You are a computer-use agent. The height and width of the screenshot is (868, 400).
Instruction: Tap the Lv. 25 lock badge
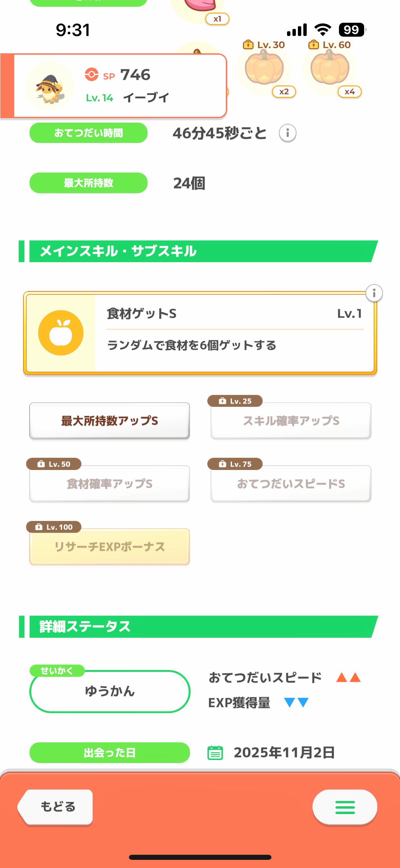coord(235,401)
